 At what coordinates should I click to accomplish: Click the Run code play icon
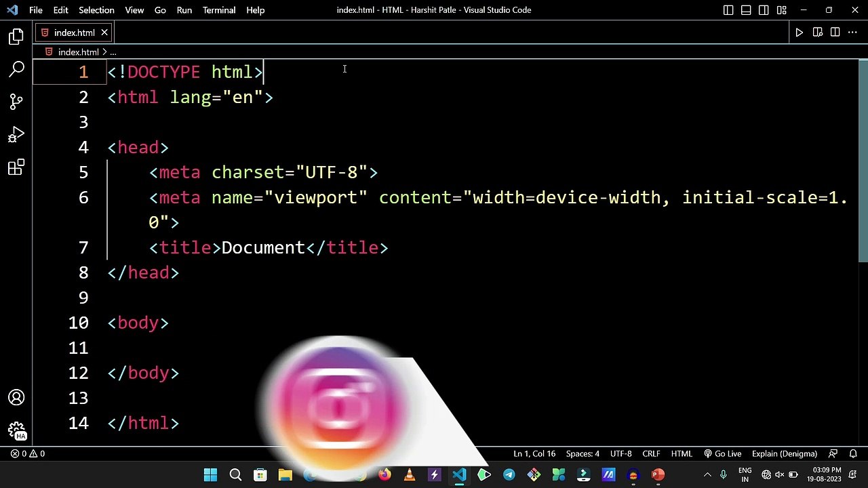click(x=800, y=33)
